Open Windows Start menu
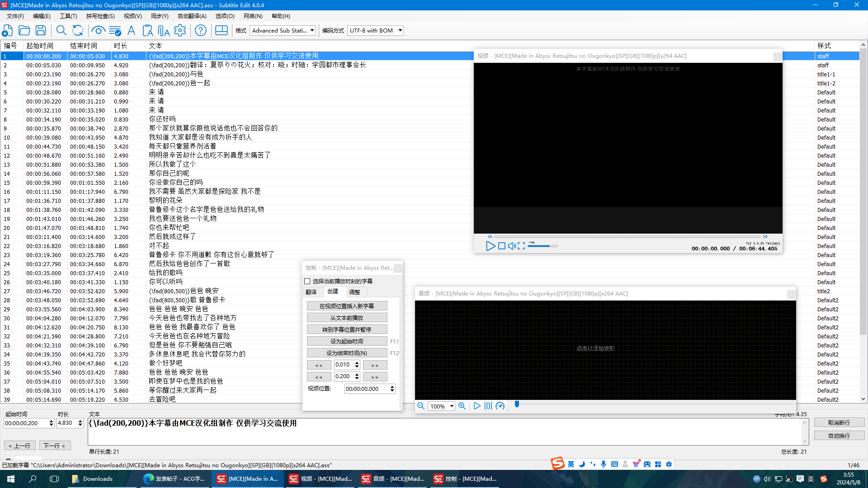The width and height of the screenshot is (868, 488). click(x=11, y=479)
